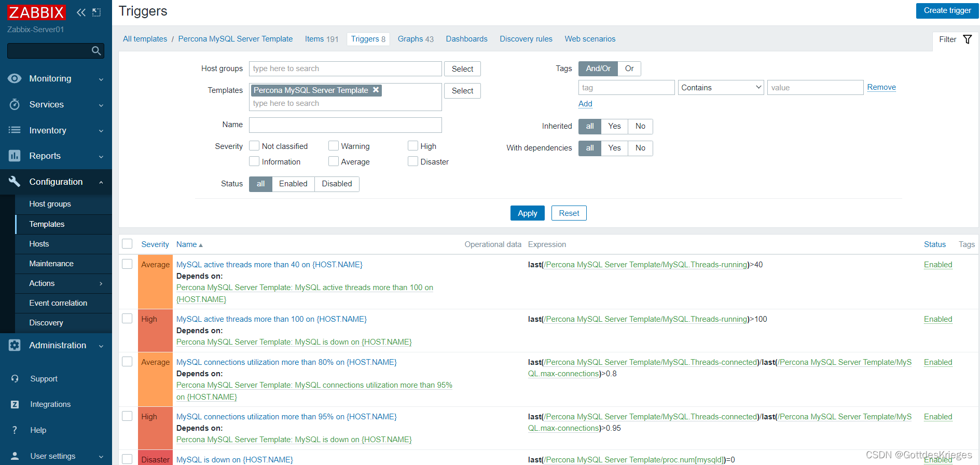Click the Monitoring eye icon

[x=15, y=78]
